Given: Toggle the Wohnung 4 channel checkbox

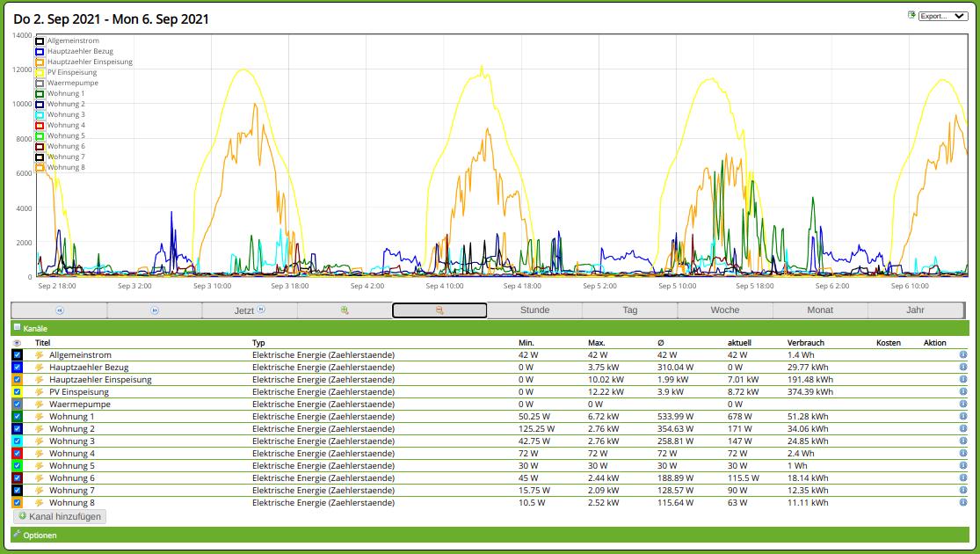Looking at the screenshot, I should 17,454.
